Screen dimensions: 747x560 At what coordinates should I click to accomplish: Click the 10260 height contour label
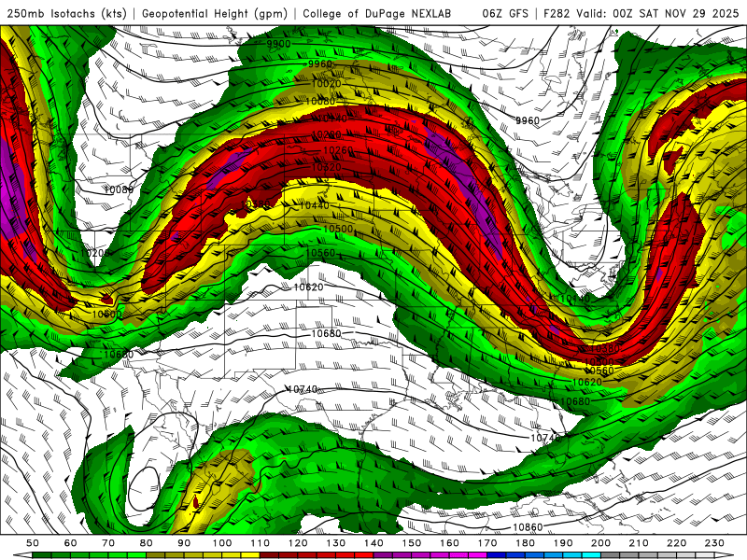point(338,150)
